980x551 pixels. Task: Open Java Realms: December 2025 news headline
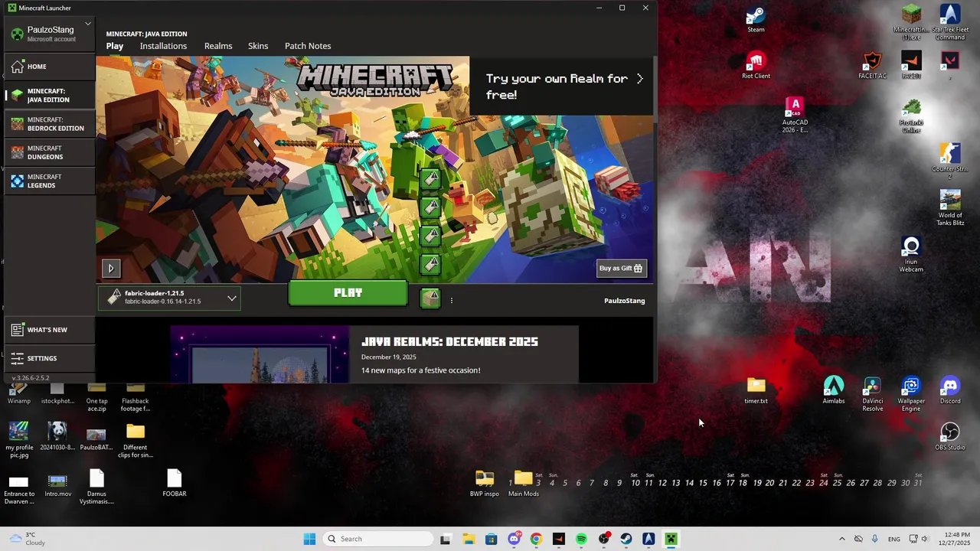449,342
